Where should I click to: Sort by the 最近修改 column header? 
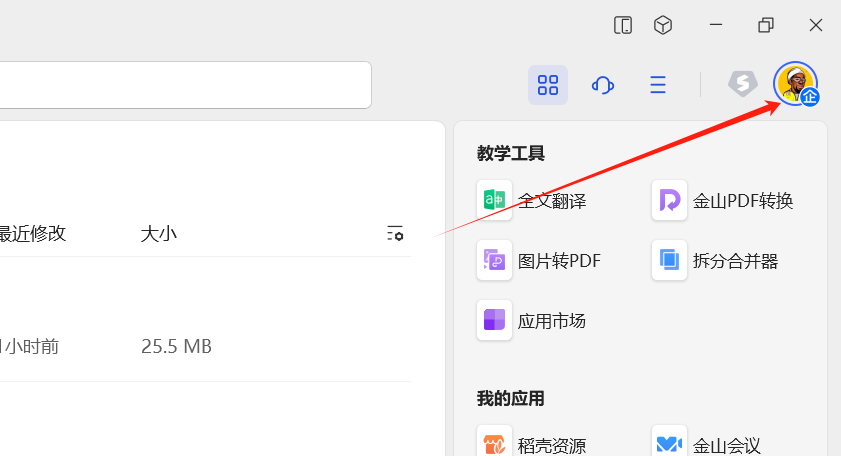32,234
